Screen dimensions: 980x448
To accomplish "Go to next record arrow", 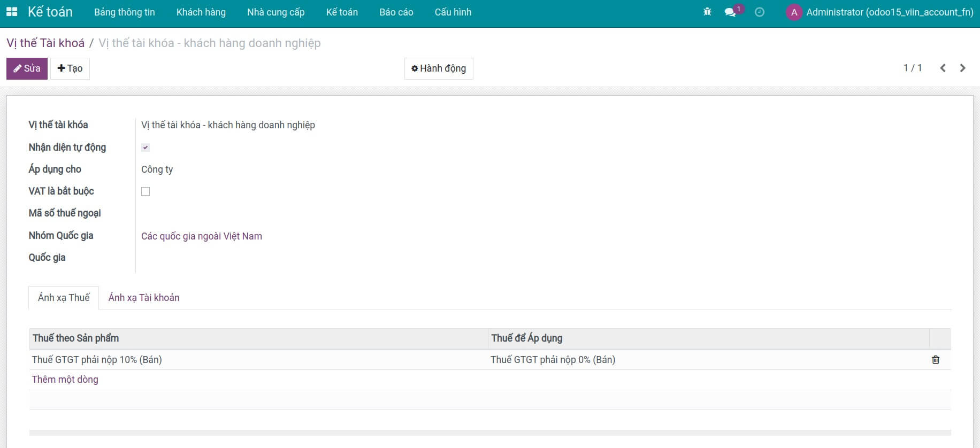I will [x=962, y=68].
